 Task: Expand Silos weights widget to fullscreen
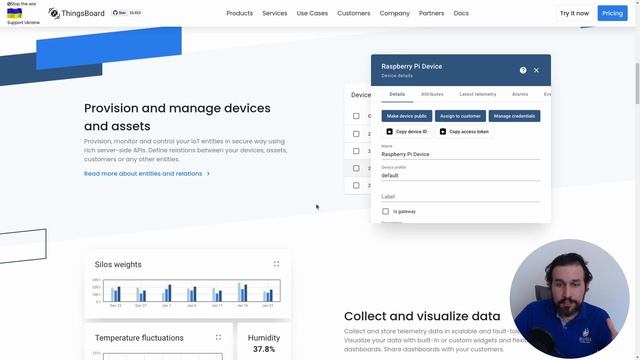(276, 264)
